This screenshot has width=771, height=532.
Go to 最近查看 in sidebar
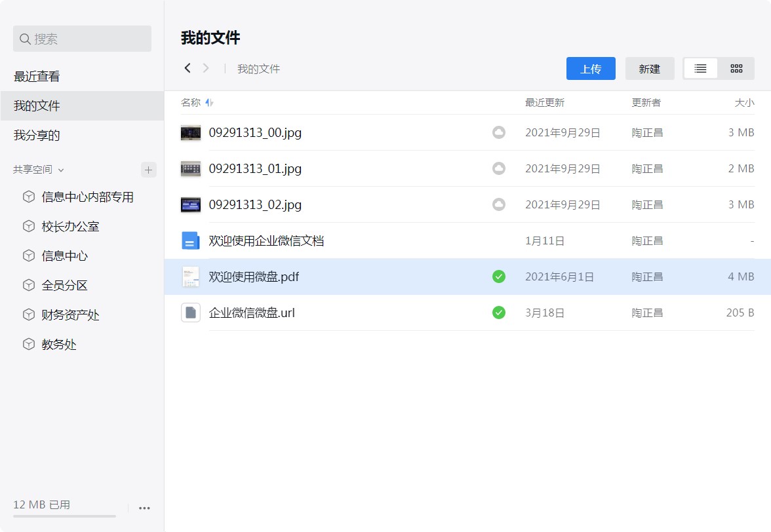coord(37,77)
